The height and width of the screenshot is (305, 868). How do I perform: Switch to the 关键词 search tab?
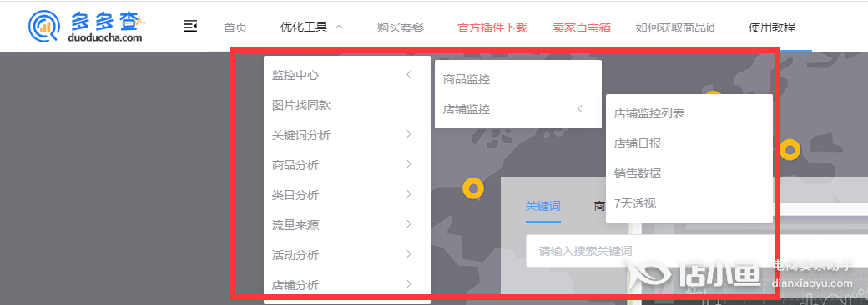click(x=543, y=207)
